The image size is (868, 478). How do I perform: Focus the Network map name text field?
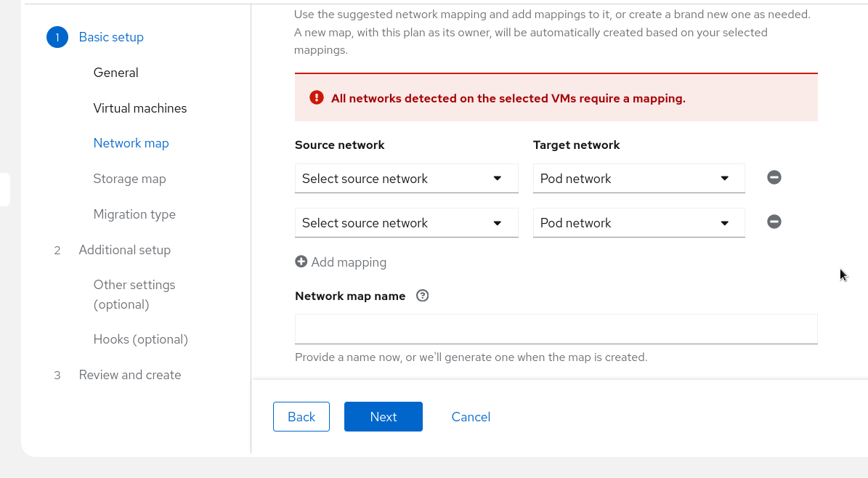point(556,329)
